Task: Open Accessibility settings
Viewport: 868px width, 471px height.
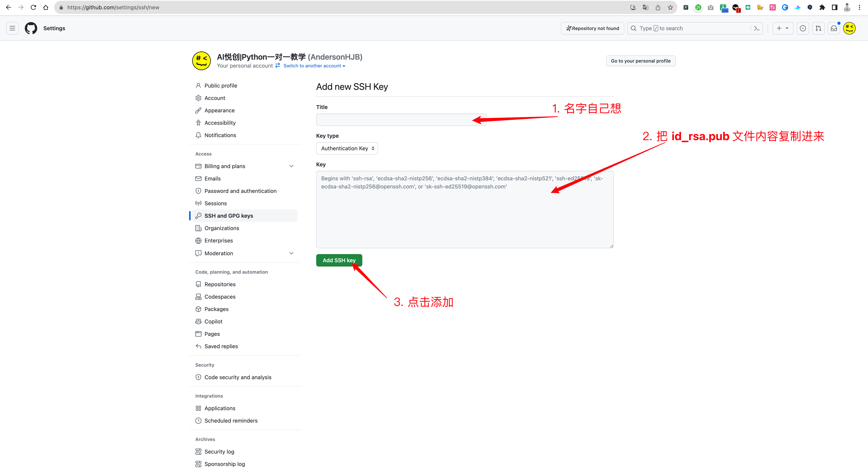Action: (245, 123)
